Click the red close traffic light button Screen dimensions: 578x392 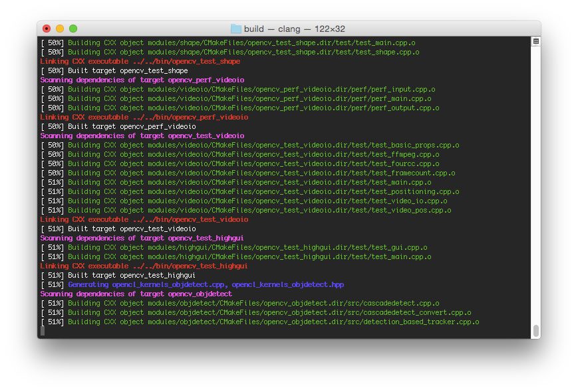point(45,29)
